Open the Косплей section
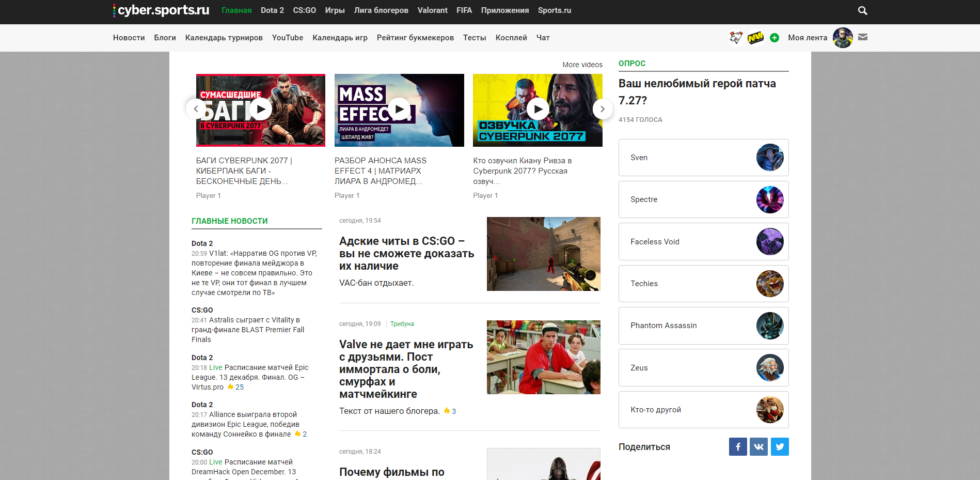Viewport: 980px width, 480px height. pos(511,38)
